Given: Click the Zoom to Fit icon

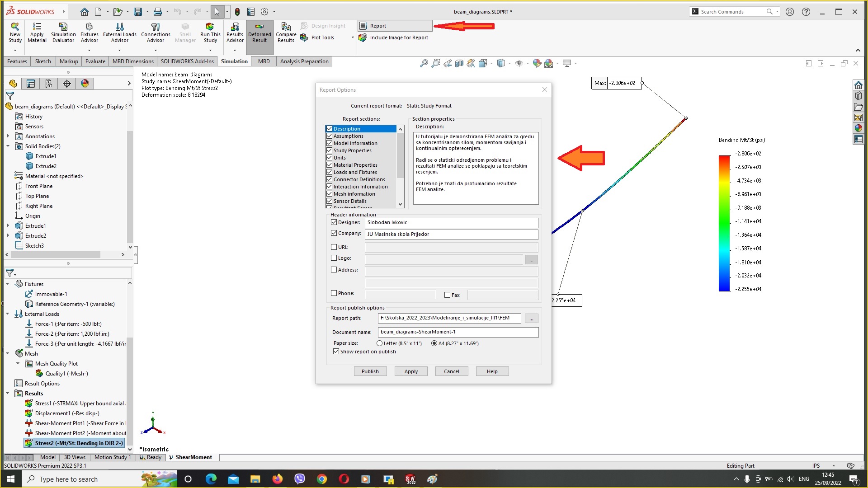Looking at the screenshot, I should pyautogui.click(x=424, y=64).
